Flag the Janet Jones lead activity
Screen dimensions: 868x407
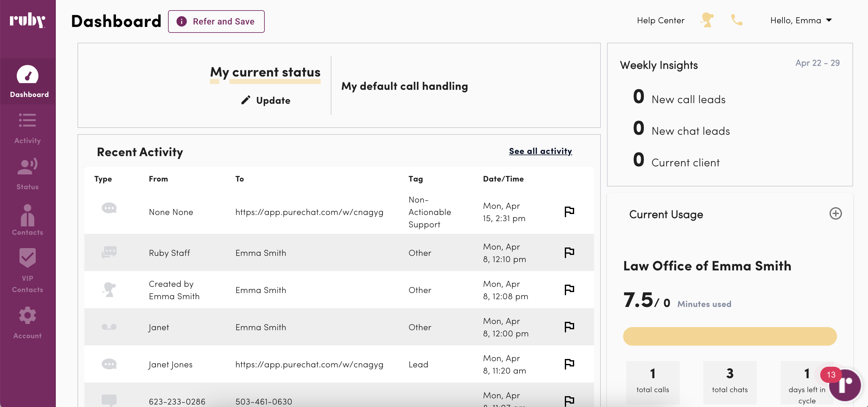tap(569, 364)
